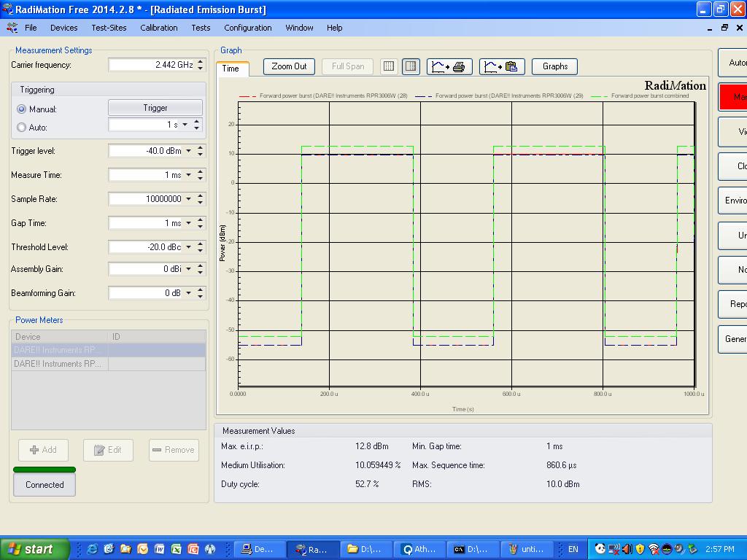Click the ID column header
Viewport: 747px width, 560px height.
pos(158,337)
